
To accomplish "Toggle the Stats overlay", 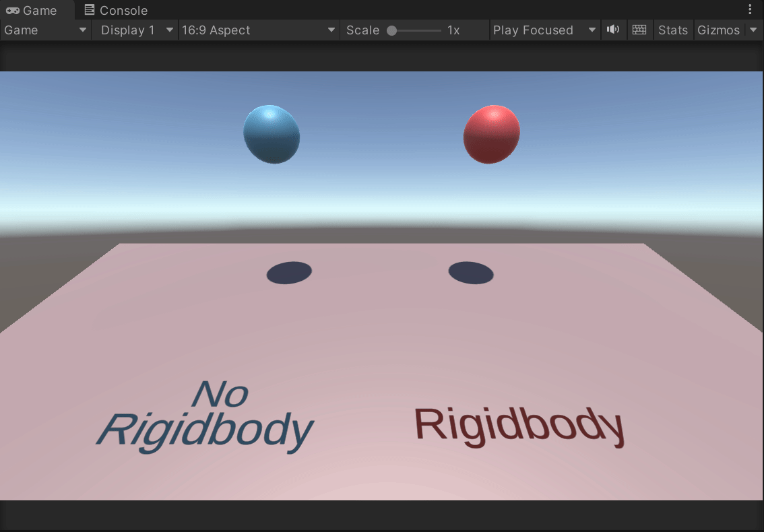I will tap(672, 30).
